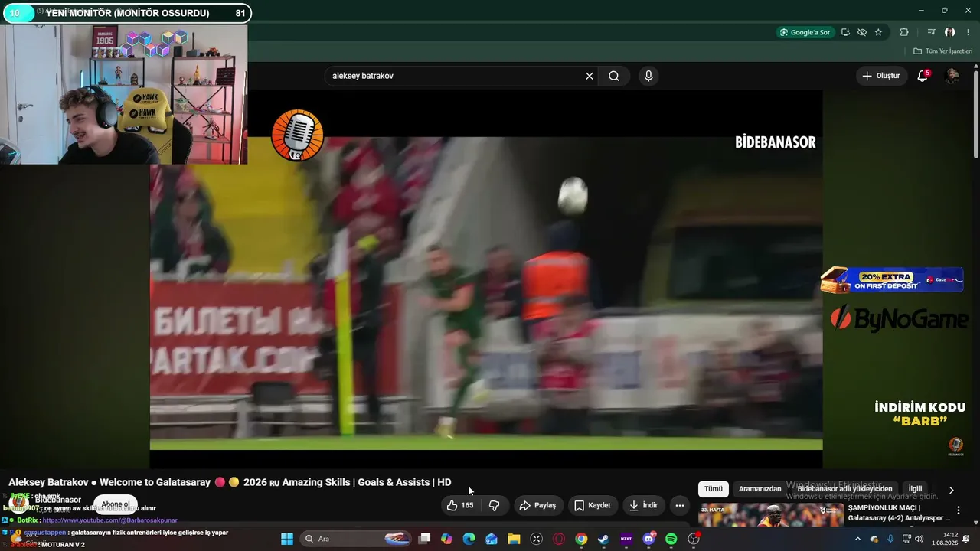
Task: Clear the YouTube search box text
Action: point(590,76)
